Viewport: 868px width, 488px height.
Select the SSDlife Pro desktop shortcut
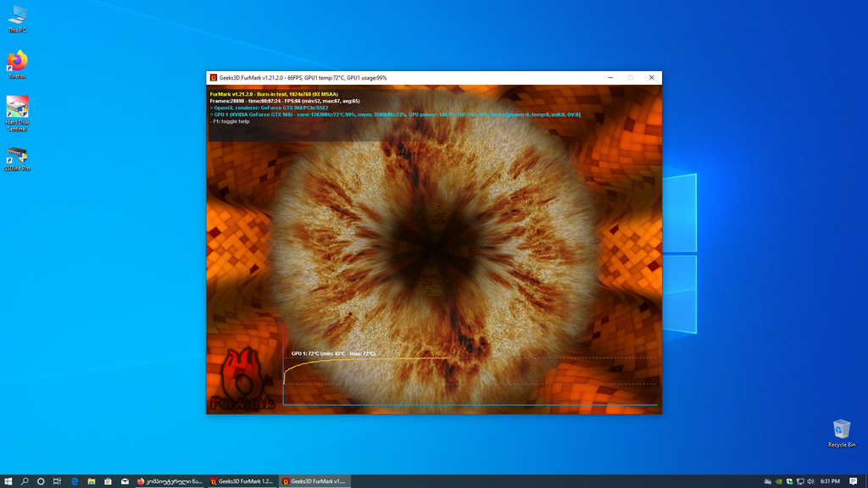[17, 158]
